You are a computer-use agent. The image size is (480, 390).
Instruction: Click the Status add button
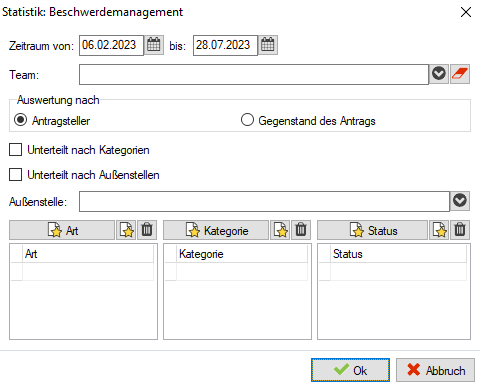(x=372, y=230)
